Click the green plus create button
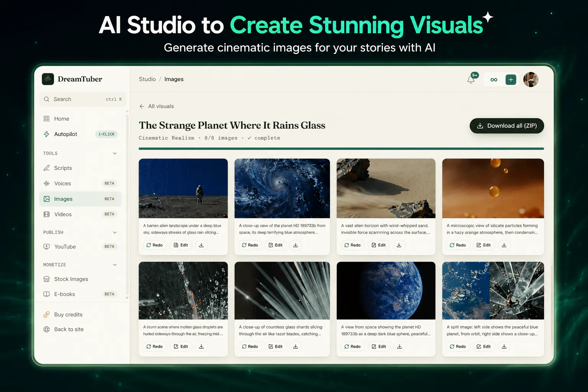 511,80
